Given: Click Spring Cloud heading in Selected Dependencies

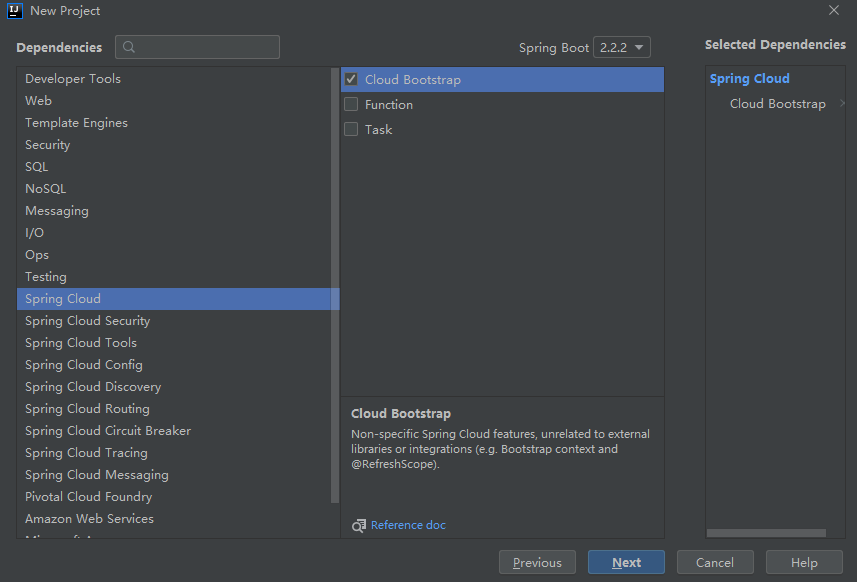Looking at the screenshot, I should tap(749, 79).
